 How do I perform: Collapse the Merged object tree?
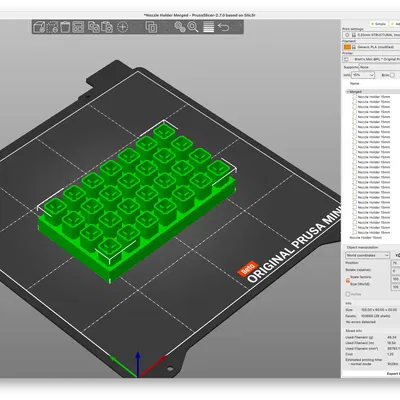point(348,91)
